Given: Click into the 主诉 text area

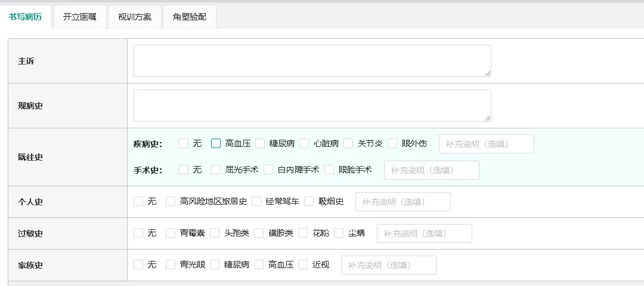Looking at the screenshot, I should (312, 61).
